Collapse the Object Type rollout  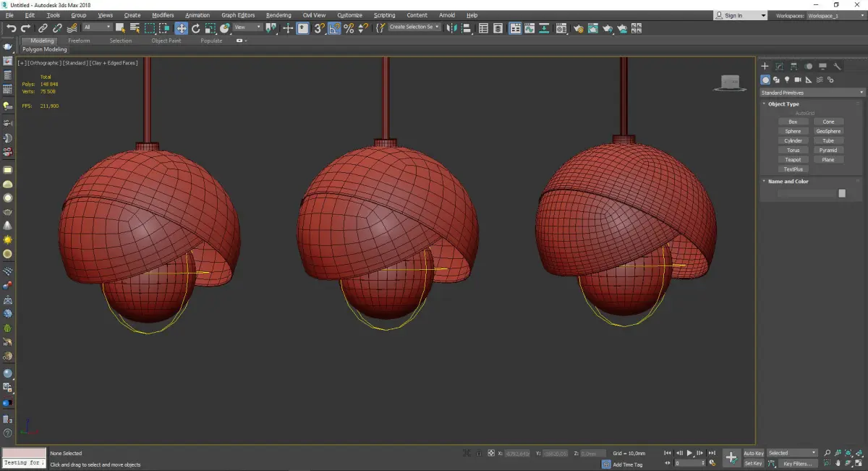(x=783, y=104)
